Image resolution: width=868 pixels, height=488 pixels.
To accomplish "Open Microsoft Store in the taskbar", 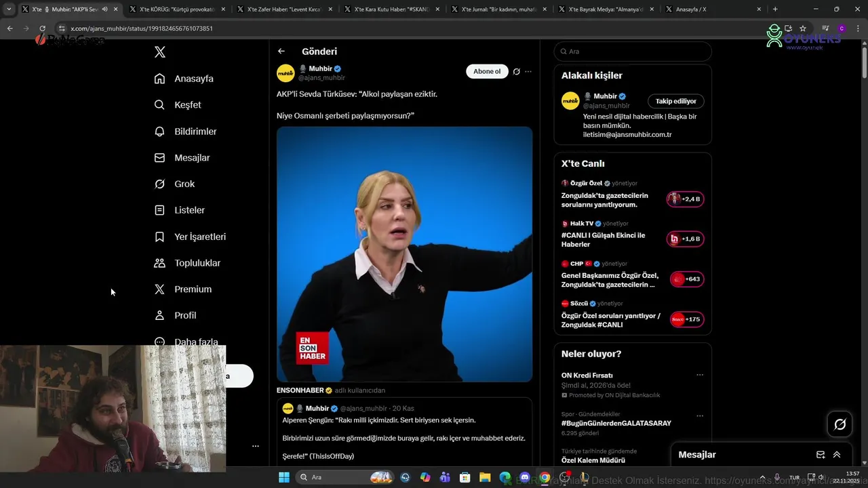I will pos(465,477).
